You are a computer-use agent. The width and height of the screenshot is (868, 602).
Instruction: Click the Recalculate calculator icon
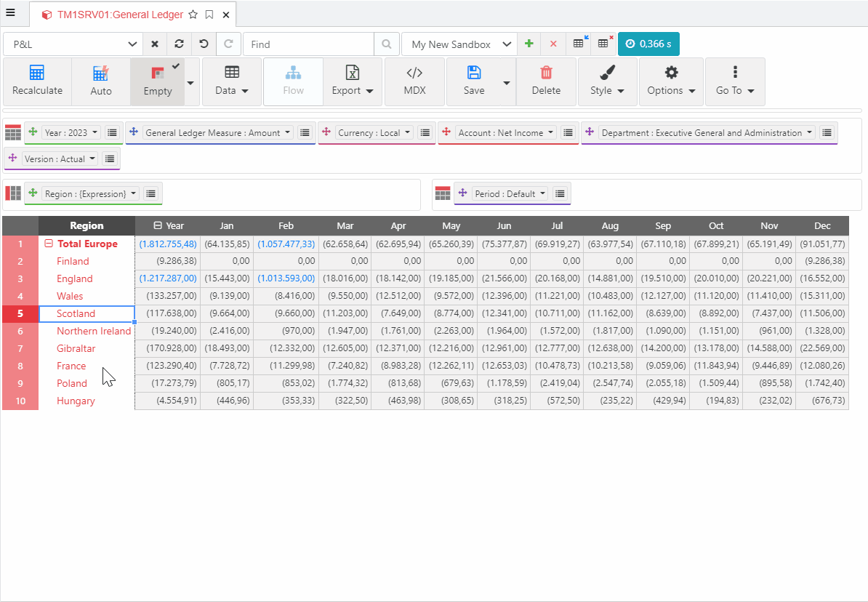(x=37, y=73)
